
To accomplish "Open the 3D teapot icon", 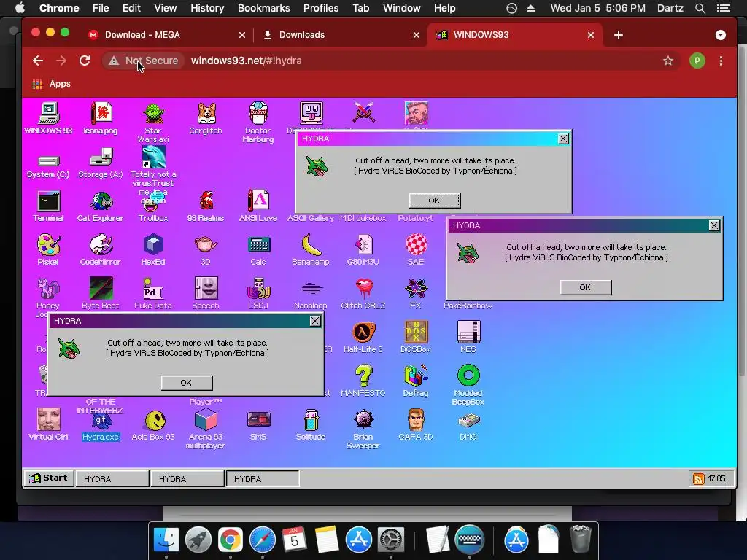I will (x=205, y=250).
